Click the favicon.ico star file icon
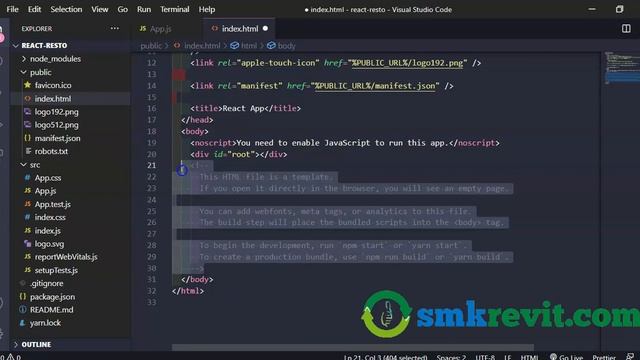Screen dimensions: 640x360 (27, 85)
